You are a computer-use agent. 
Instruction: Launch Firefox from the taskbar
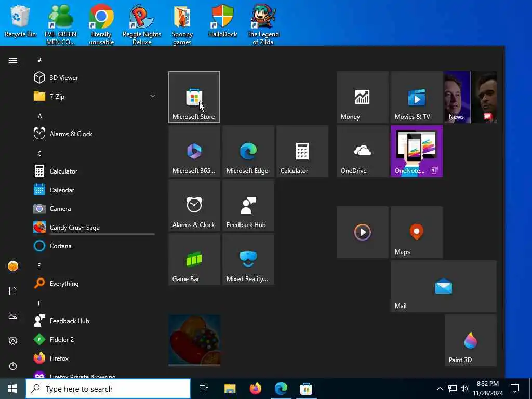[256, 389]
